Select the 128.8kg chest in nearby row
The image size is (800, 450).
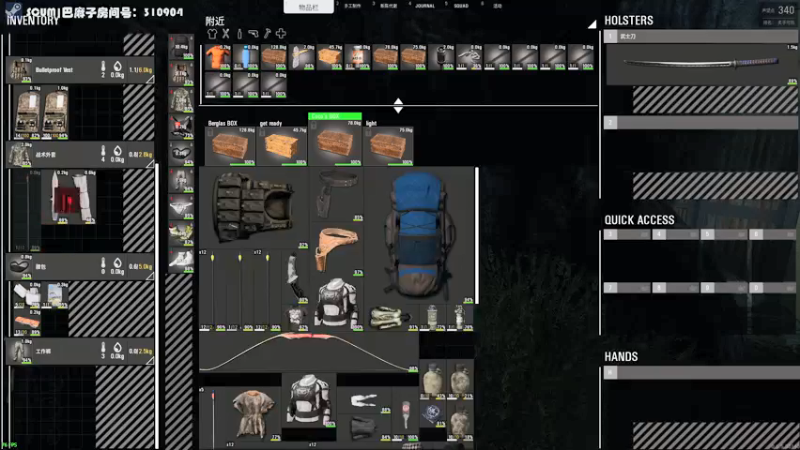[273, 57]
